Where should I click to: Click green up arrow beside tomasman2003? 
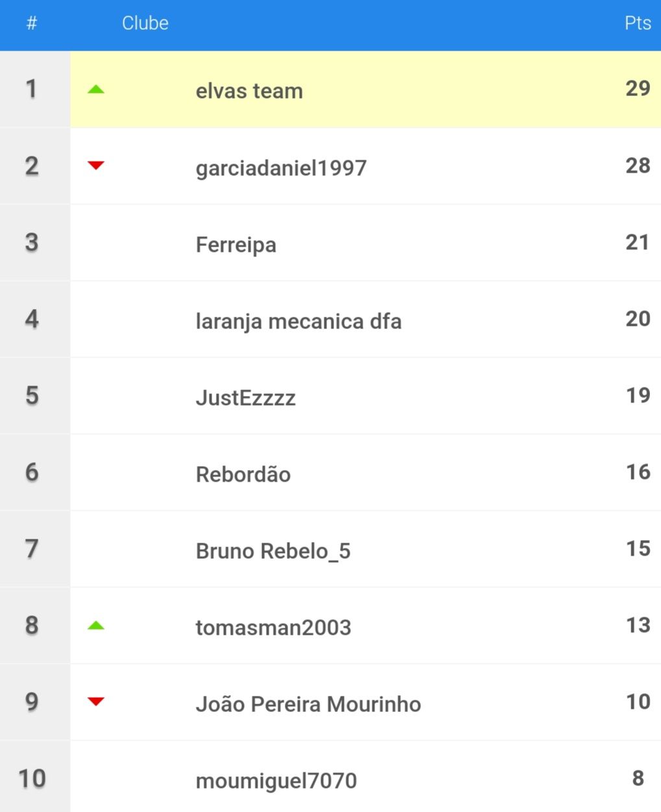tap(96, 626)
